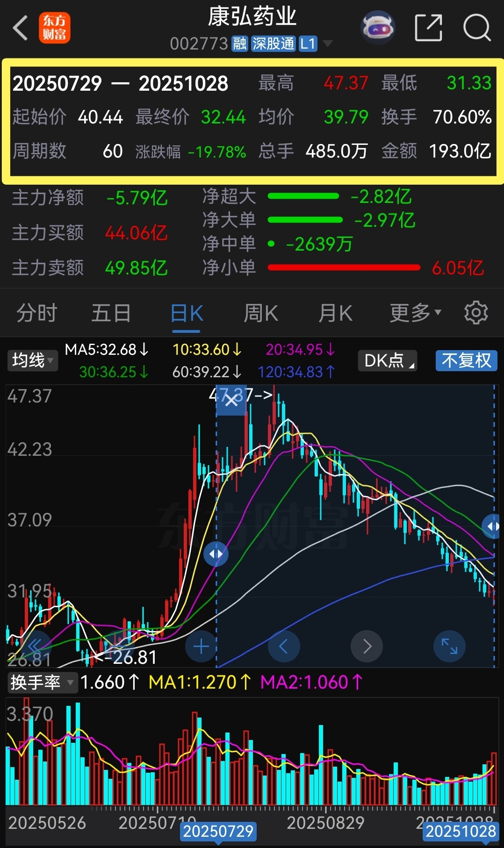Switch to the 分时 tab
This screenshot has height=848, width=504.
(x=37, y=313)
